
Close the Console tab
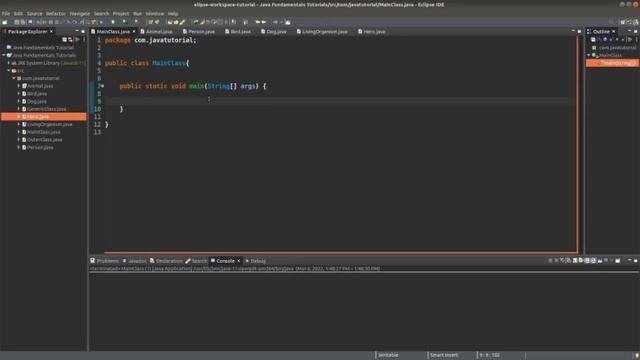click(x=239, y=261)
